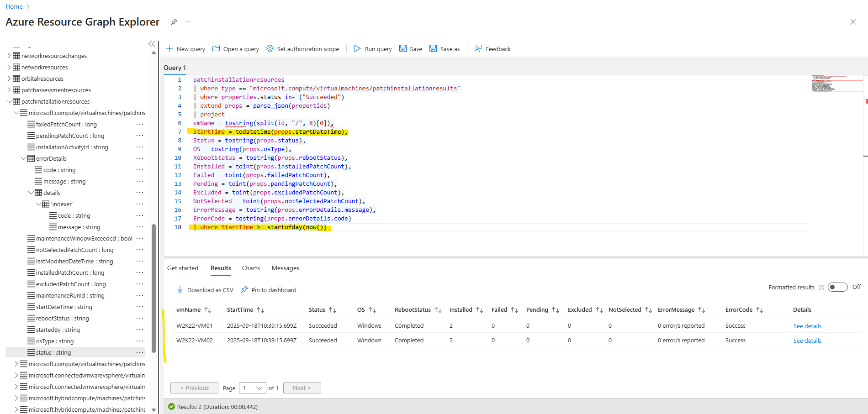Open ellipsis menu for failedPatchCount
The image size is (868, 414).
(x=140, y=124)
